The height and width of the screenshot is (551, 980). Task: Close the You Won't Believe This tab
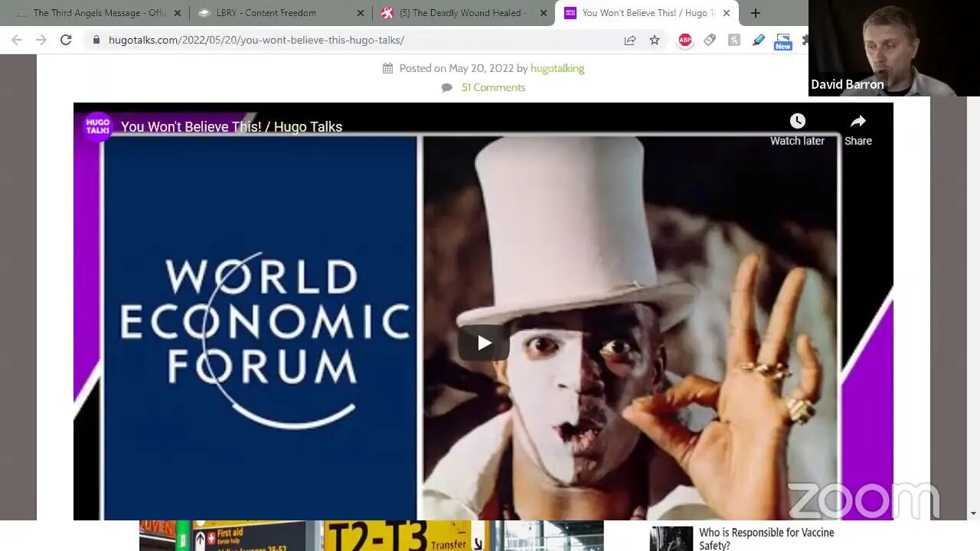click(727, 13)
